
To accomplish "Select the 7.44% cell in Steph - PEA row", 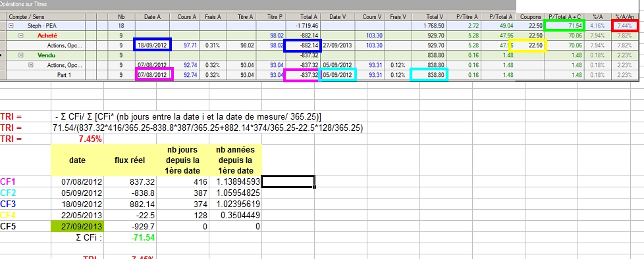I will pos(625,26).
